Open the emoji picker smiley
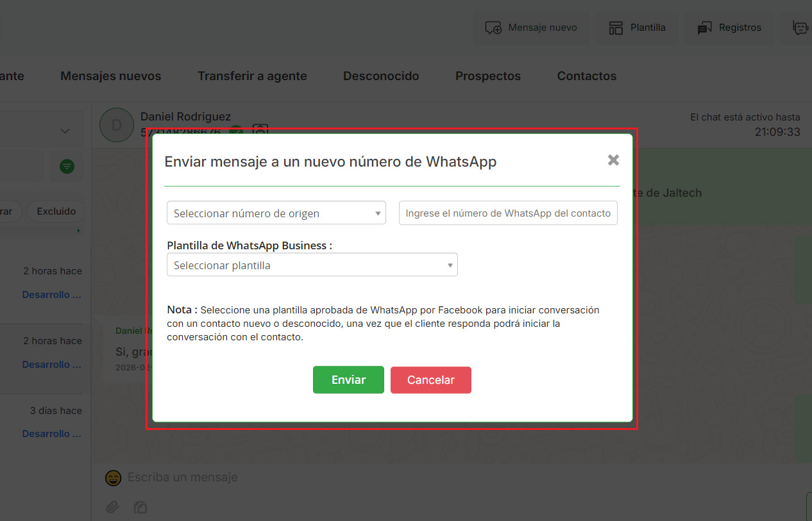This screenshot has width=812, height=521. pyautogui.click(x=114, y=477)
